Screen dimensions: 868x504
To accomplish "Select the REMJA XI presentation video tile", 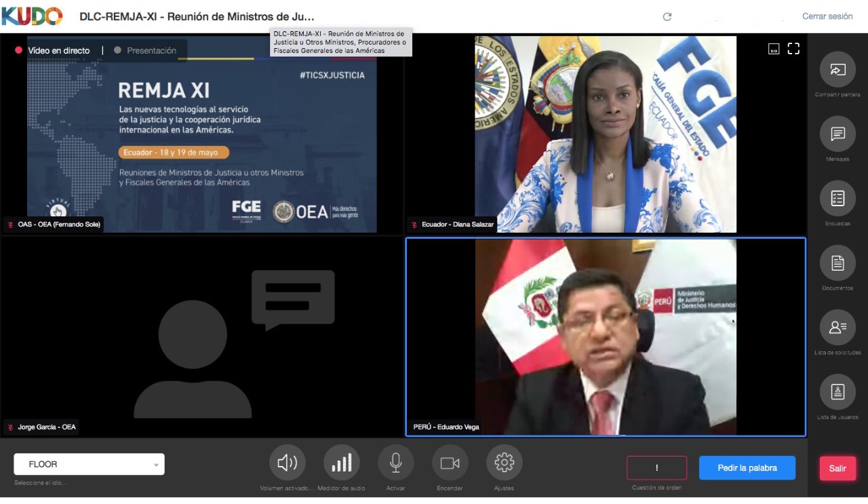I will tap(201, 134).
